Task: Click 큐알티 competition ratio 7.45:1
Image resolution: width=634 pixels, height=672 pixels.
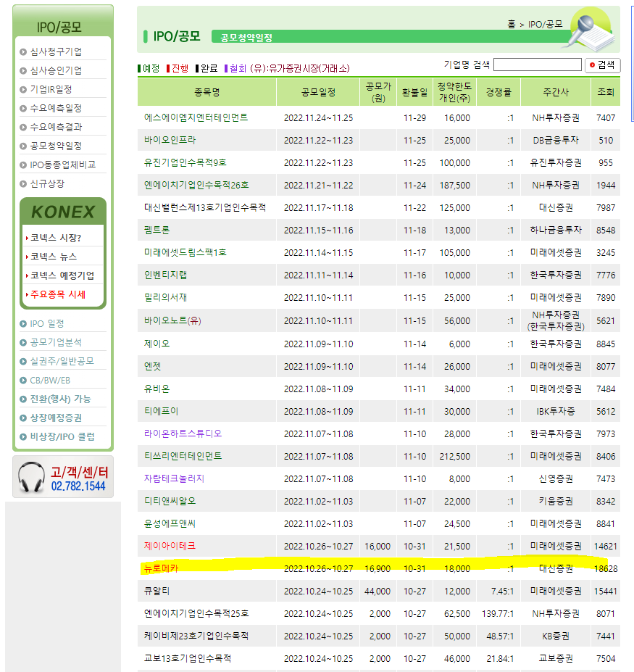Action: pos(502,592)
